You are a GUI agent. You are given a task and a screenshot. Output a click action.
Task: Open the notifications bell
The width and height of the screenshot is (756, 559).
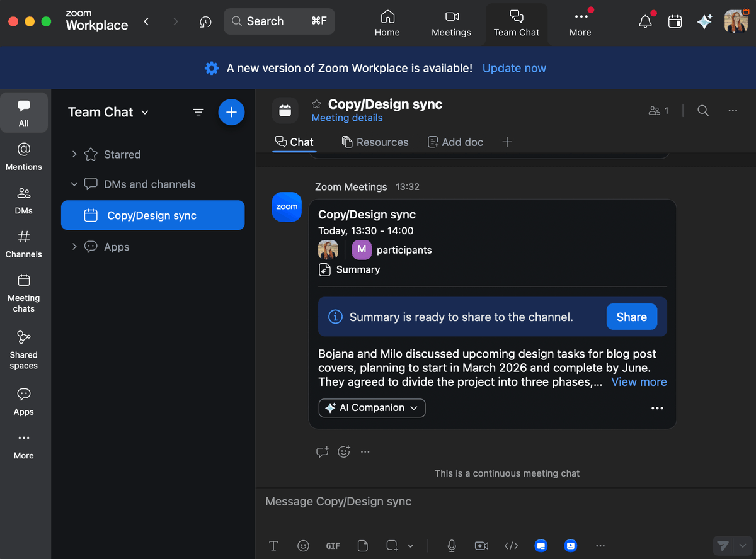click(x=645, y=22)
